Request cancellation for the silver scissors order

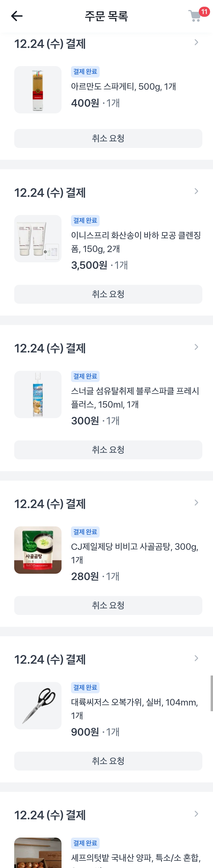108,761
